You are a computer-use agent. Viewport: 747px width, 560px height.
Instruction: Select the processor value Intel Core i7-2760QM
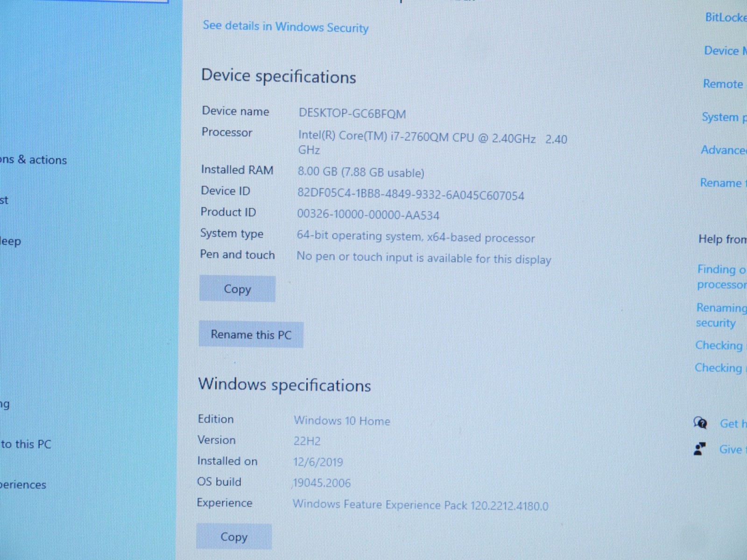[x=432, y=143]
